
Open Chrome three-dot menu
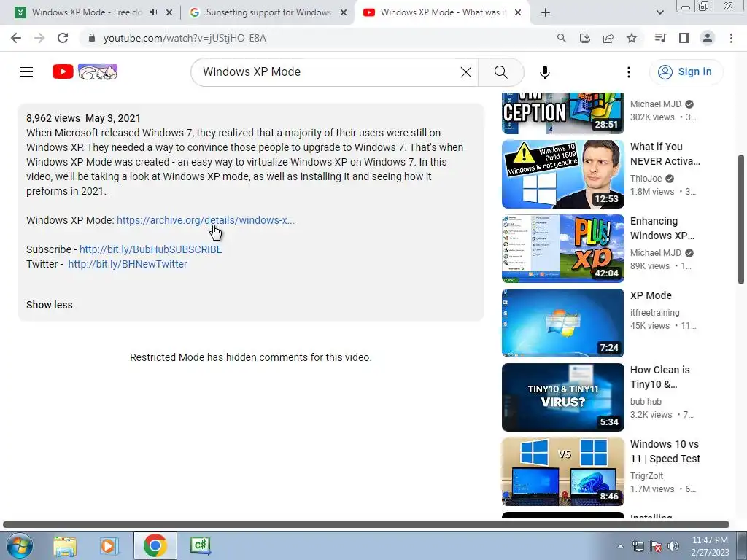click(x=731, y=38)
